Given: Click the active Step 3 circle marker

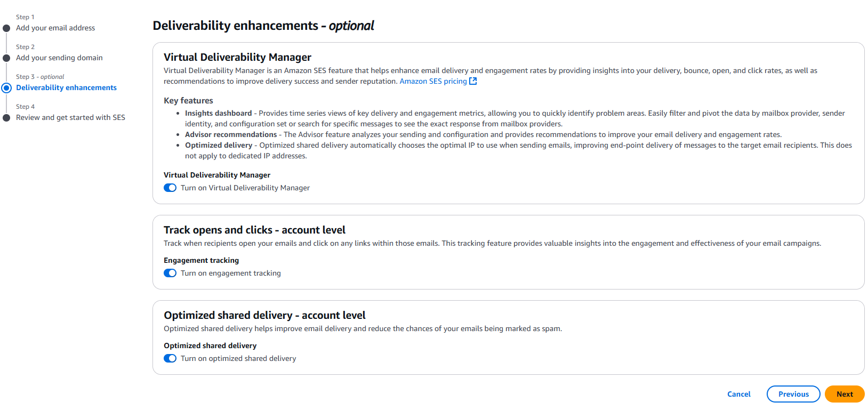Looking at the screenshot, I should click(6, 88).
